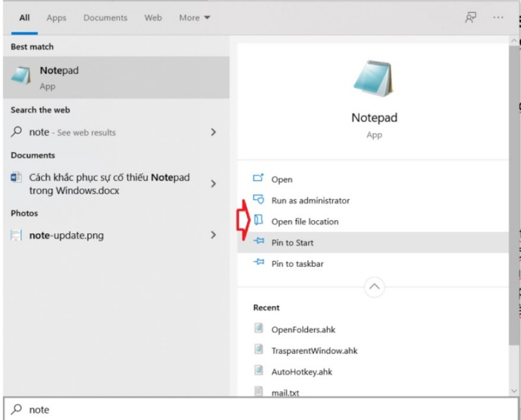Expand arrow for note web results
The image size is (521, 420).
[214, 132]
